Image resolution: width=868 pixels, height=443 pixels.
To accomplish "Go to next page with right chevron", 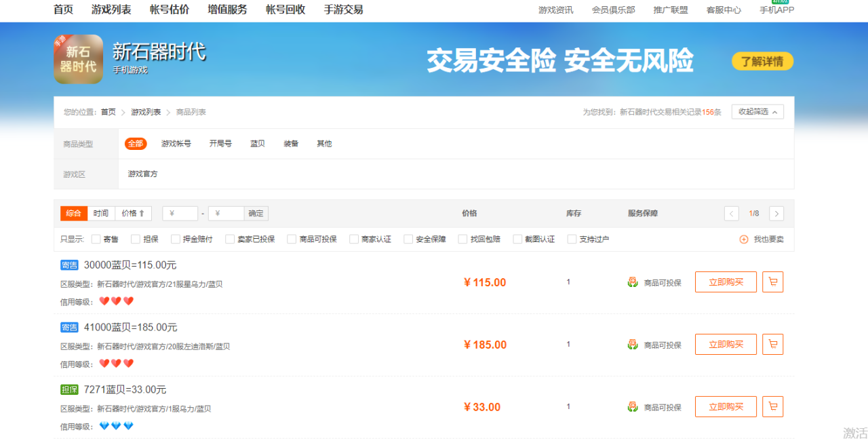I will tap(776, 213).
